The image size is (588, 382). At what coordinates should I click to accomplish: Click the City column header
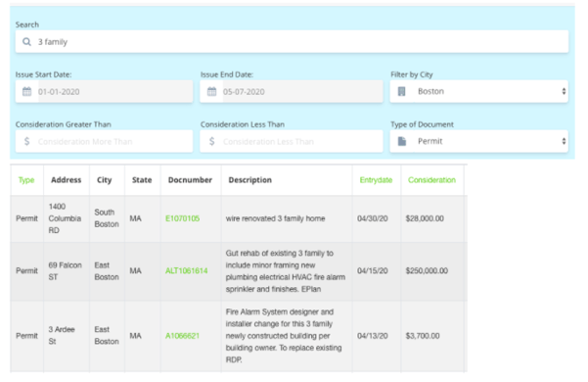(105, 180)
